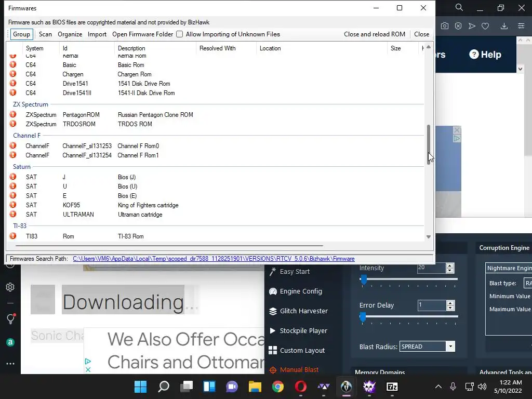Collapse the ZX Spectrum group header
This screenshot has height=399, width=532.
click(31, 104)
